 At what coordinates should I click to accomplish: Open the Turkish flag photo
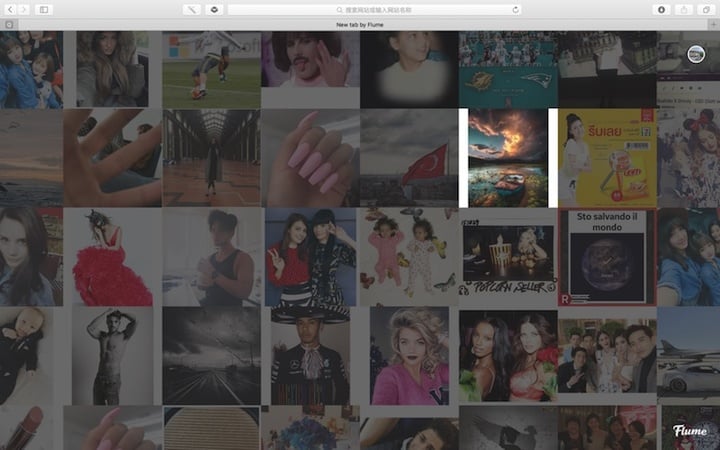coord(408,158)
